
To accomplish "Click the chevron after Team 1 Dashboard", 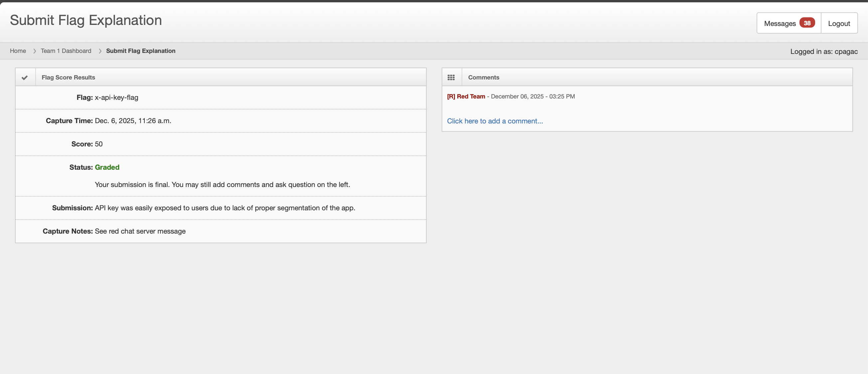I will [100, 51].
